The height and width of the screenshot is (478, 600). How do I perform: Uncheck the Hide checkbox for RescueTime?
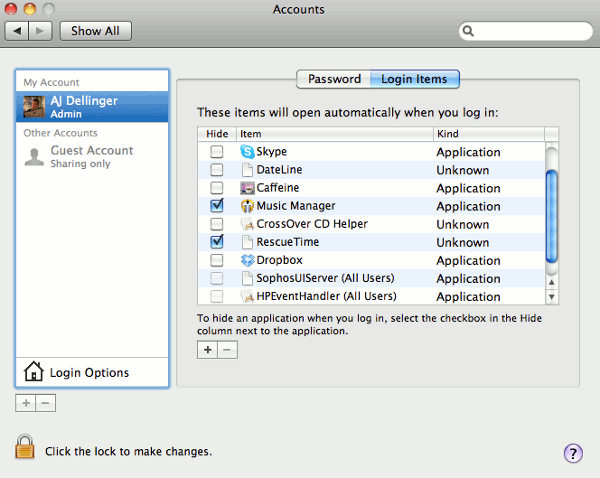[x=217, y=242]
